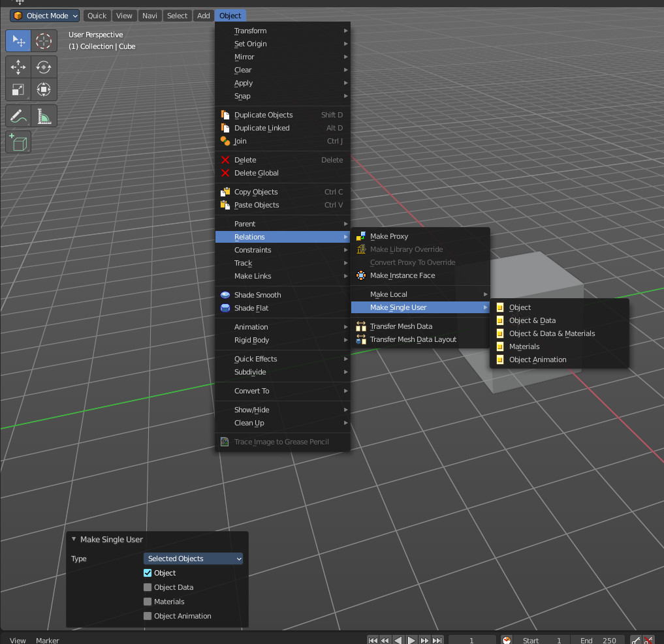
Task: Click the End frame 250 field
Action: 597,640
